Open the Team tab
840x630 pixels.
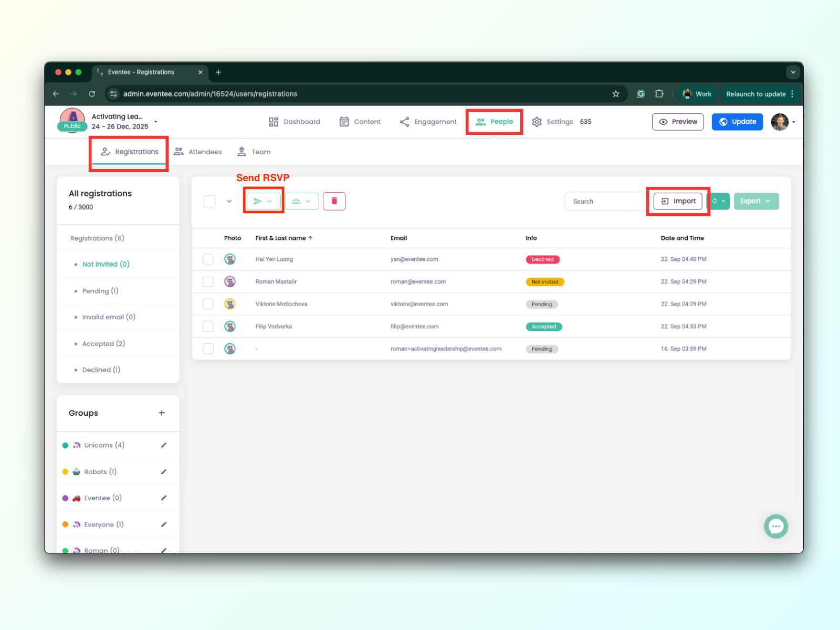(x=254, y=151)
